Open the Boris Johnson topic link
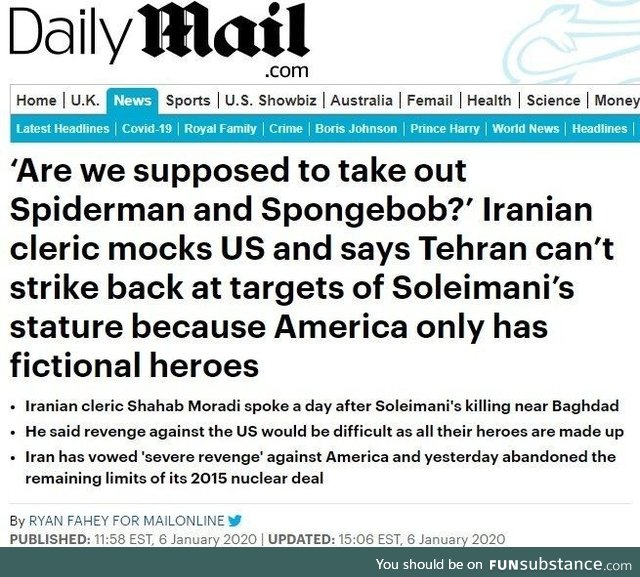 tap(356, 129)
